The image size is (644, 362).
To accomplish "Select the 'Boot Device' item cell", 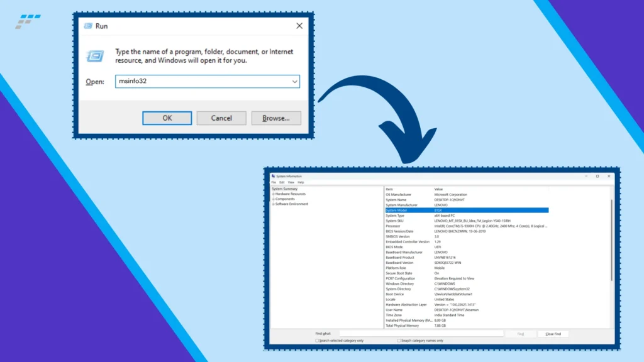I will pyautogui.click(x=394, y=294).
